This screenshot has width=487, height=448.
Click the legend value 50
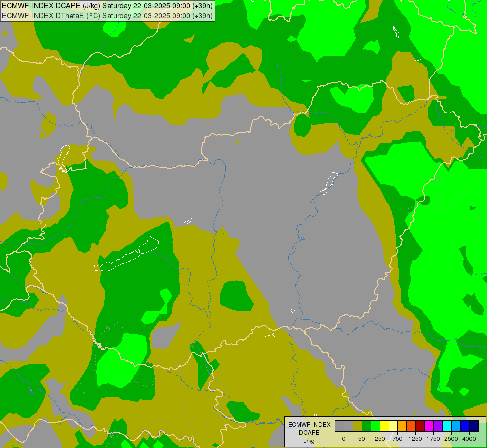362,439
